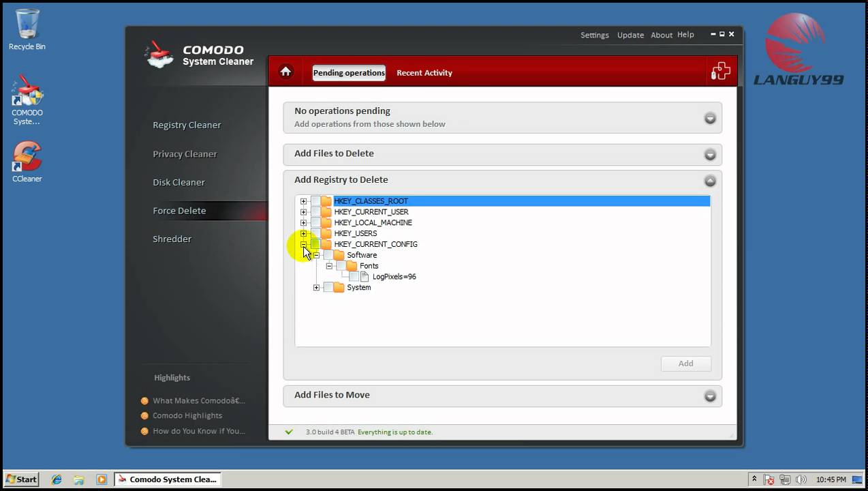Open the Registry Cleaner tool

pos(187,125)
